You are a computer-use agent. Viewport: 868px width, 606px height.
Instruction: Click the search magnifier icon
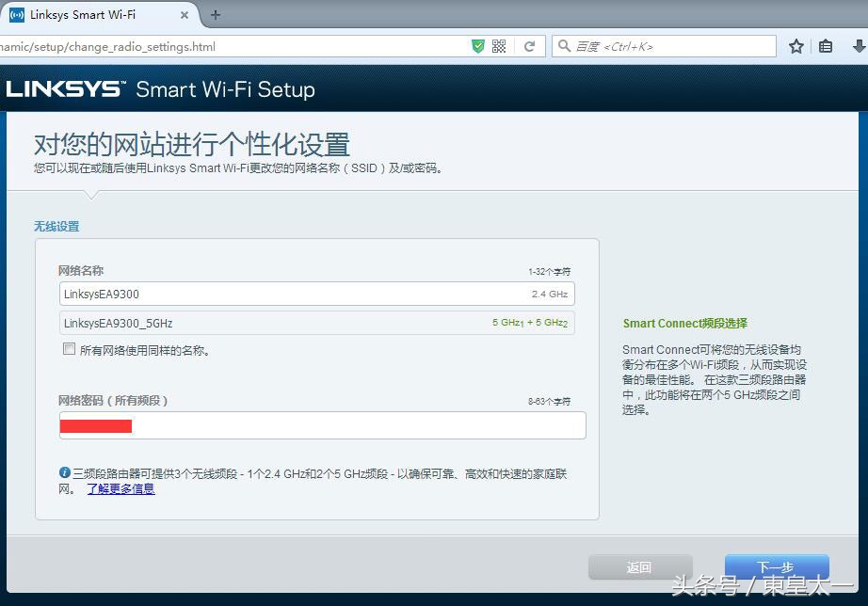point(564,45)
